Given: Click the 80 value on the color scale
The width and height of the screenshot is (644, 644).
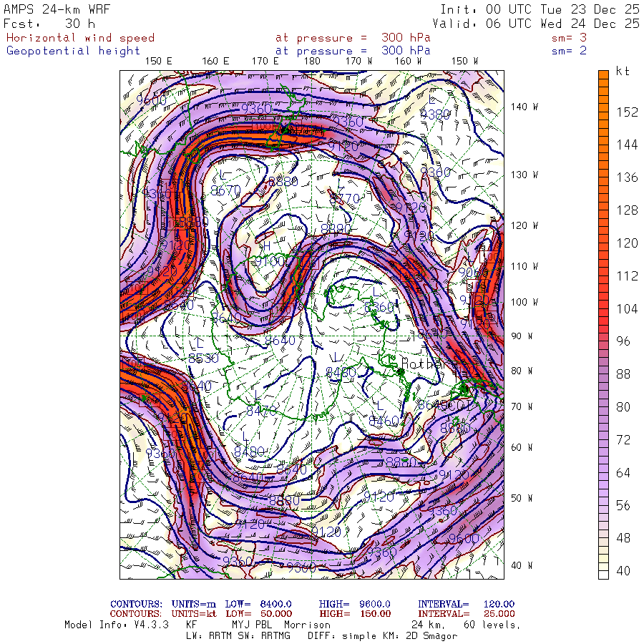Looking at the screenshot, I should (623, 407).
